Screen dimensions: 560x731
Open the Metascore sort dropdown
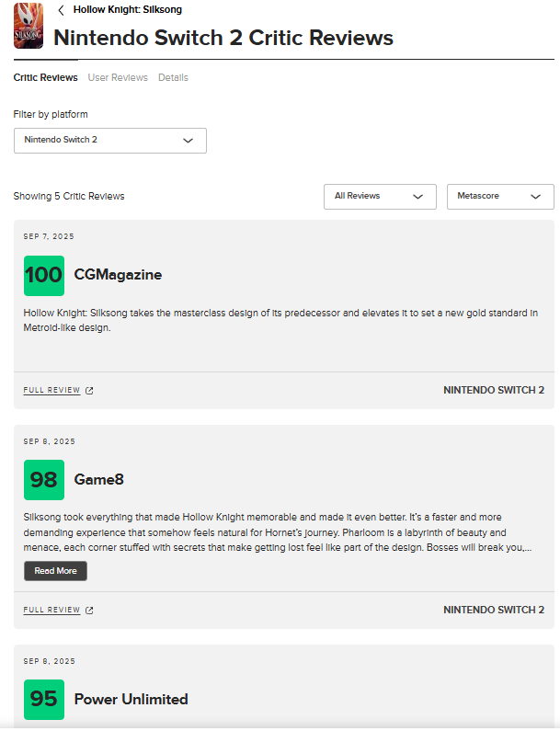click(x=499, y=197)
